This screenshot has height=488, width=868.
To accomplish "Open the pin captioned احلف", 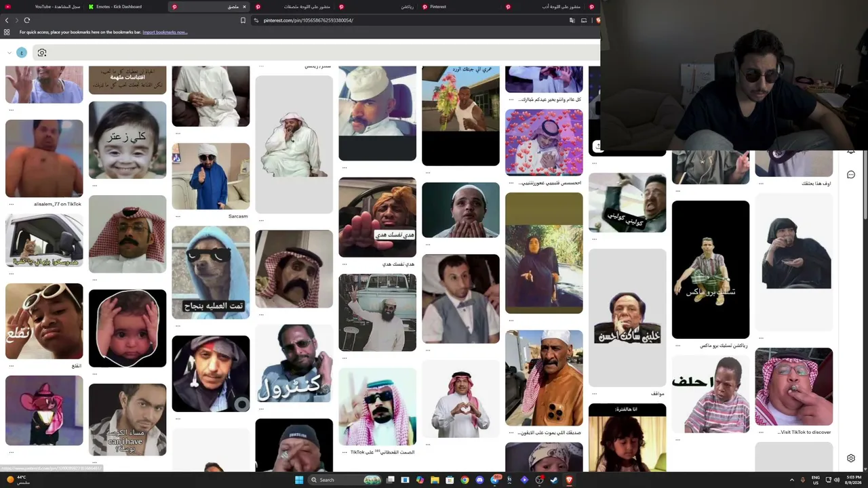I will pyautogui.click(x=711, y=394).
